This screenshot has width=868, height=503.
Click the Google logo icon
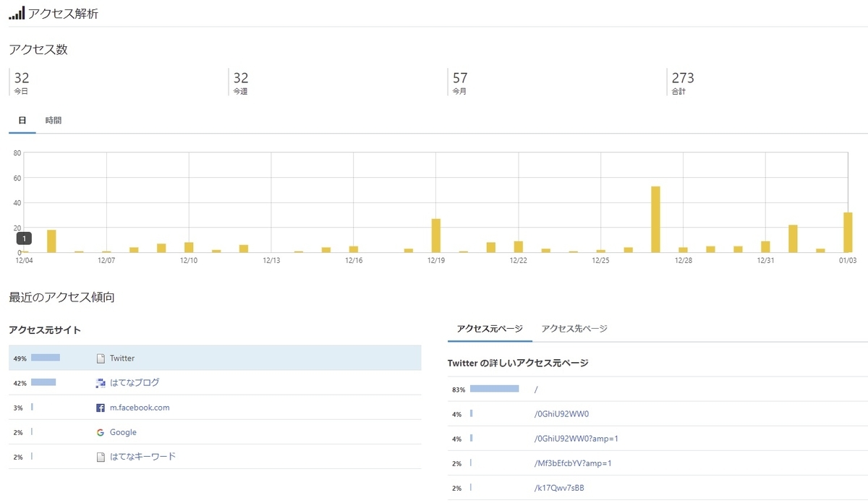click(101, 432)
